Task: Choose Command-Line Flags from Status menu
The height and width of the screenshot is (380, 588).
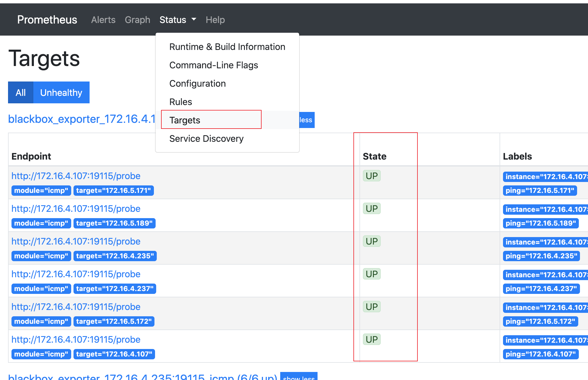Action: pos(214,65)
